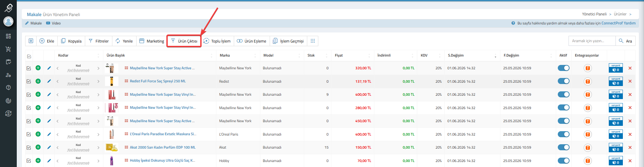Click Kopyala in the toolbar
Viewport: 644px width, 167px height.
71,41
